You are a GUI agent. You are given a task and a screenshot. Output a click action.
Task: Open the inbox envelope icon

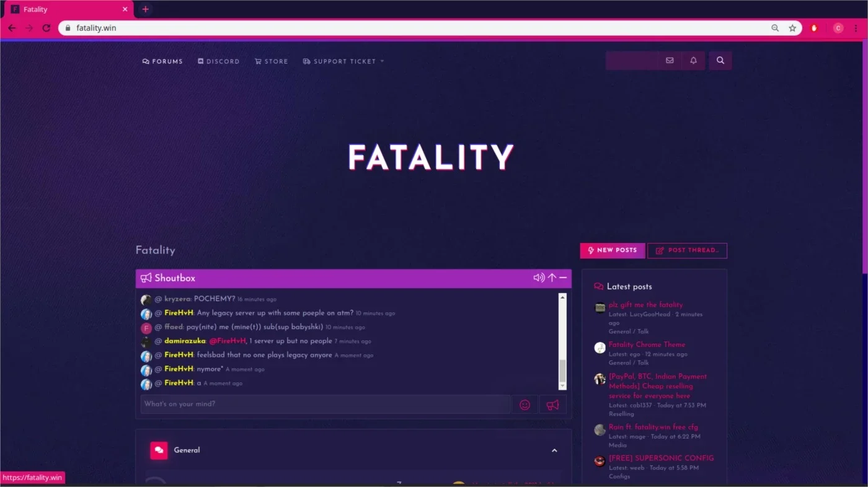point(670,61)
